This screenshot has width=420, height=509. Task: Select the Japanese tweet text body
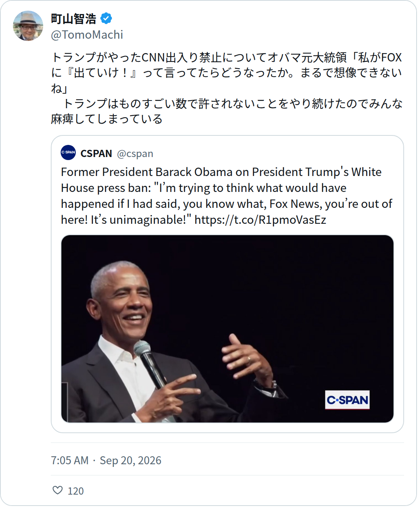tap(227, 88)
